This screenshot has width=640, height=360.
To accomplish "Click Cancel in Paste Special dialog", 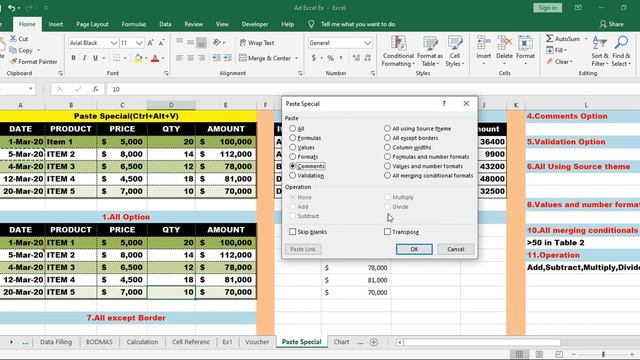I will point(456,249).
